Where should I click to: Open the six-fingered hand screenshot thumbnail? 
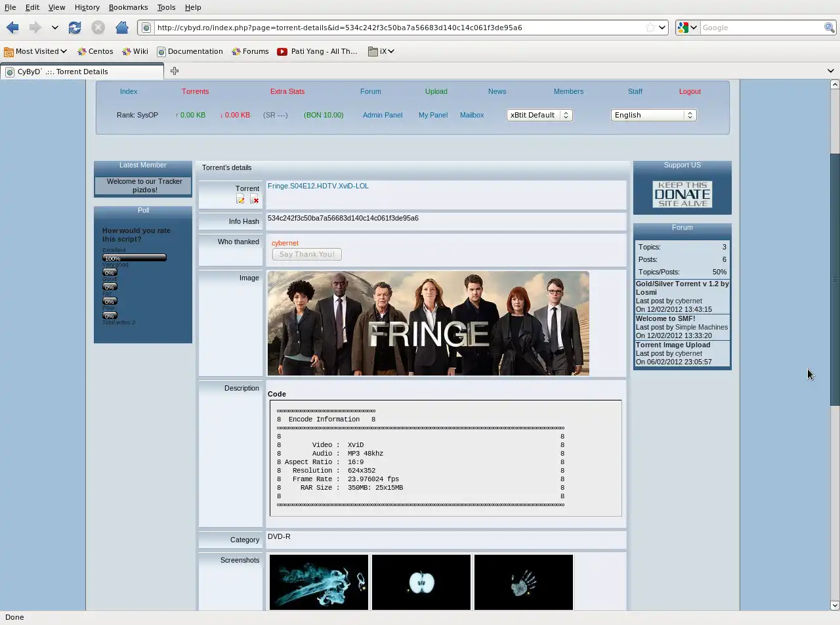[524, 582]
